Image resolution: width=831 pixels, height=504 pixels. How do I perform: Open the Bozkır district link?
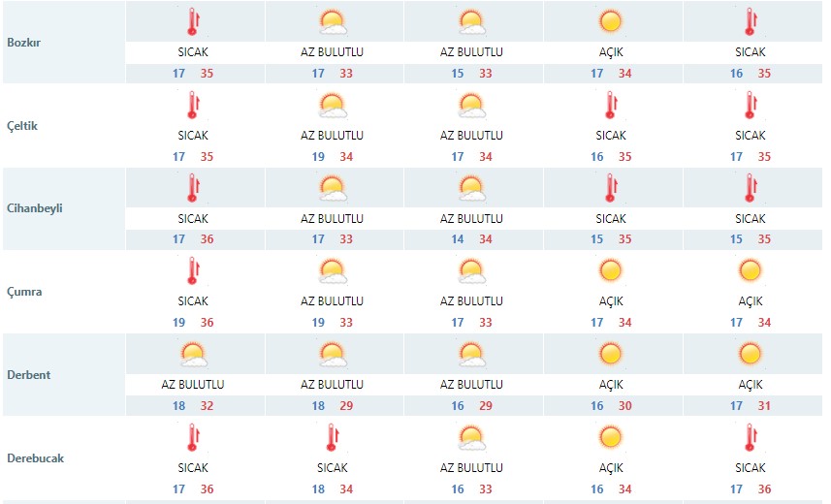coord(24,43)
